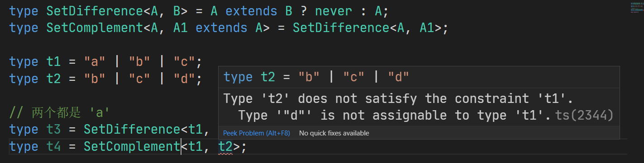Click the t1 argument in the t4 line
This screenshot has width=644, height=163.
[196, 147]
